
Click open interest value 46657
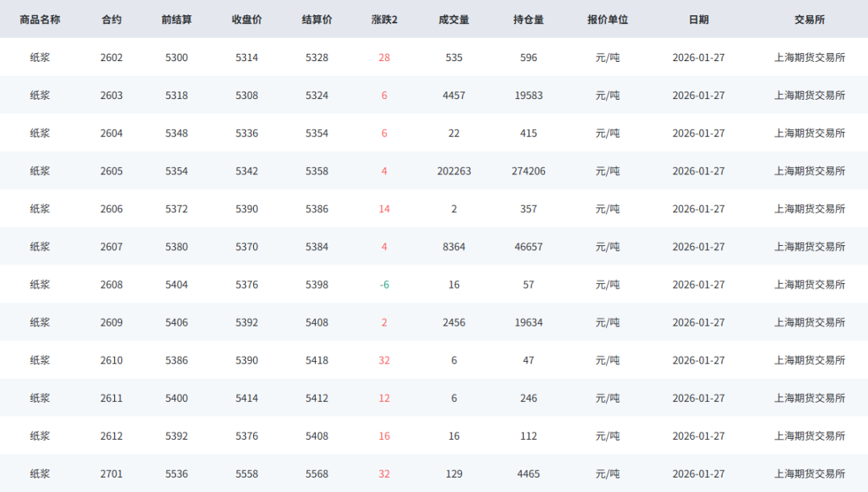pyautogui.click(x=528, y=247)
